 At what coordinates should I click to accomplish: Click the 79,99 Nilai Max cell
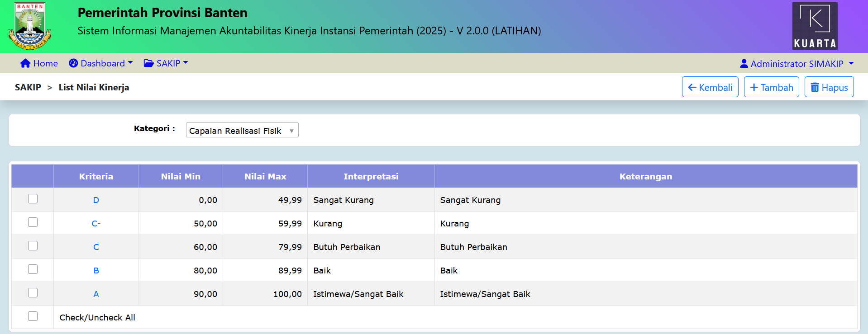tap(265, 247)
